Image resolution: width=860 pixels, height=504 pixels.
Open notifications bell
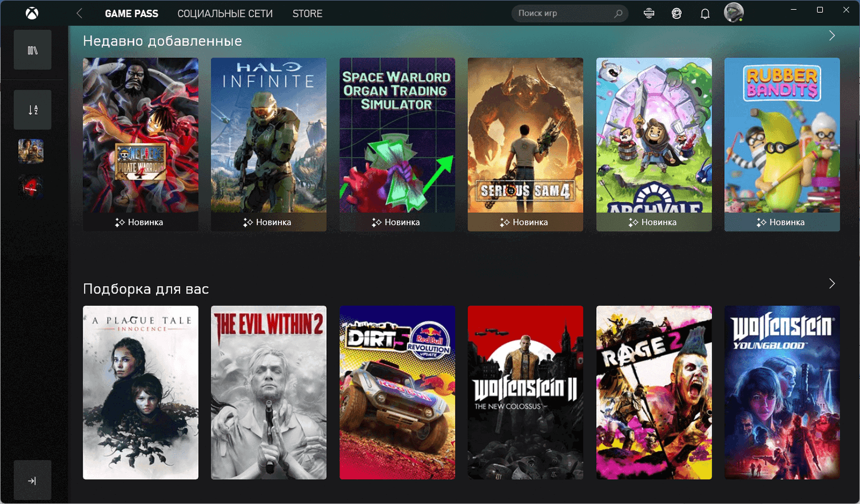pos(705,13)
